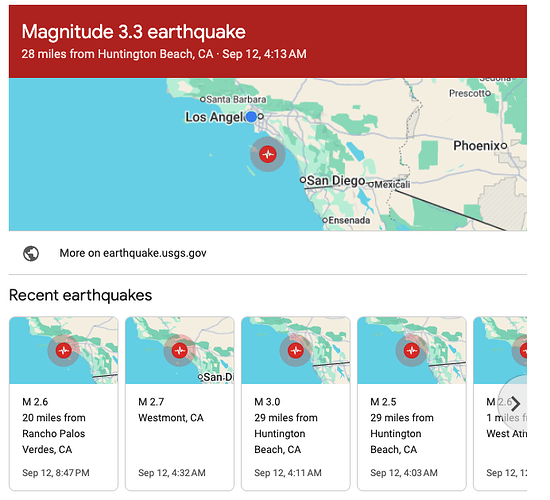Click the Sep 12, 4:32 AM timestamp
This screenshot has width=550, height=500.
tap(172, 473)
